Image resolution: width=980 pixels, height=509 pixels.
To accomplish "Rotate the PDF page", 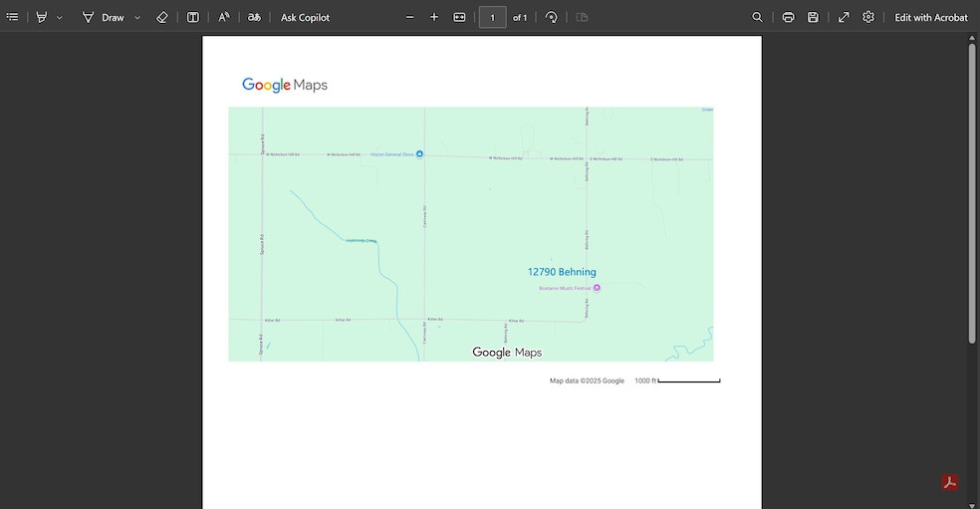I will (552, 17).
